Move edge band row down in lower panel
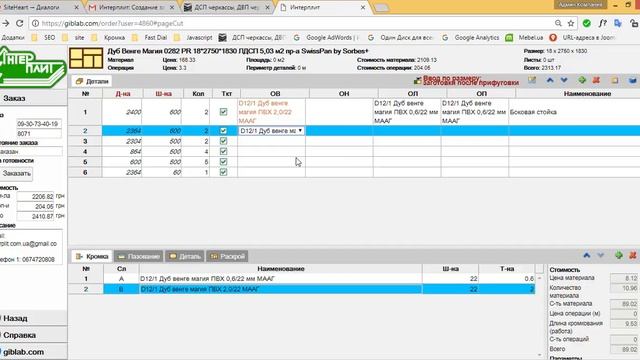This screenshot has width=640, height=360. [600, 256]
